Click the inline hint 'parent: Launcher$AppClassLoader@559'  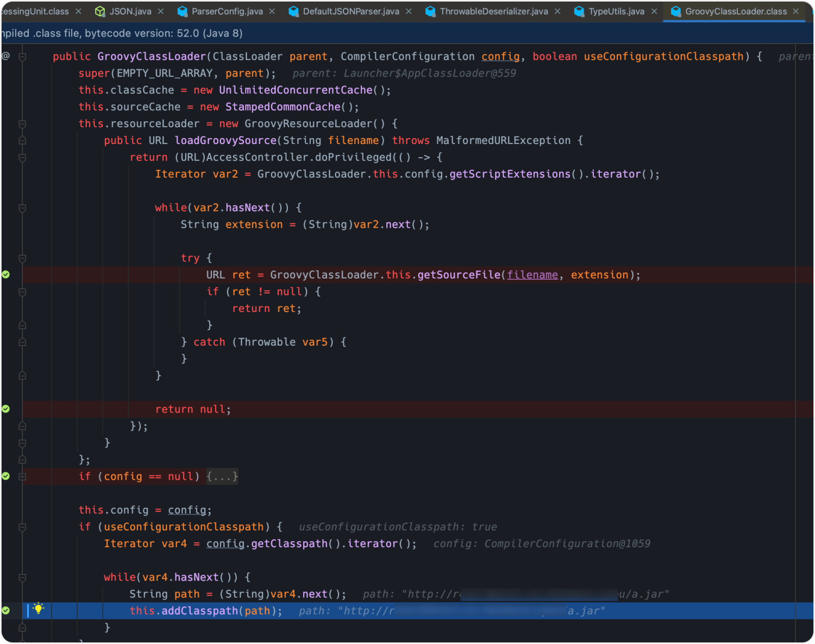(404, 73)
